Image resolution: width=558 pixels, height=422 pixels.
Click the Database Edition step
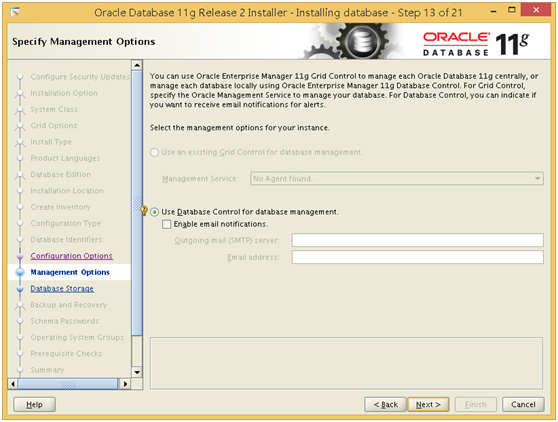(x=60, y=174)
